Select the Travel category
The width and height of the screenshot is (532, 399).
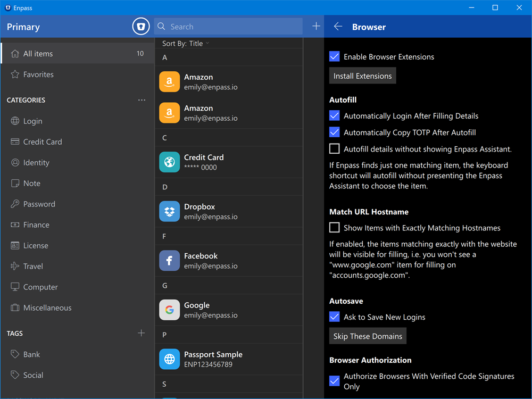77,266
